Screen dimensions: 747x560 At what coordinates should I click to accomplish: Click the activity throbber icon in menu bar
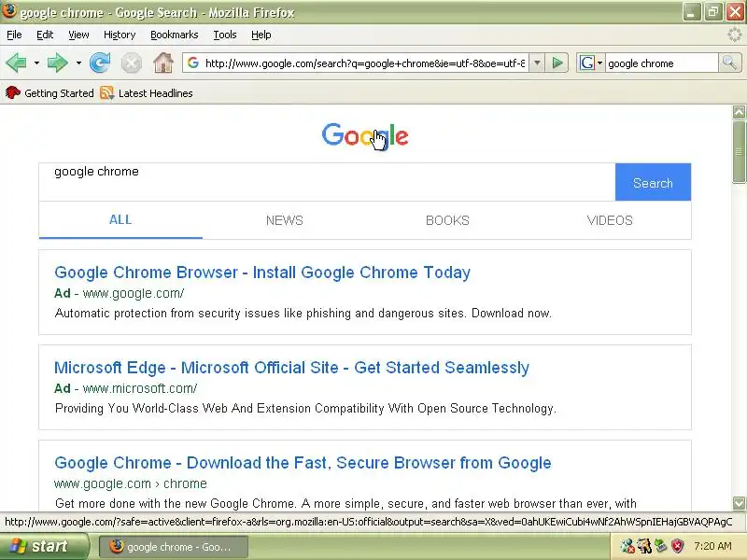735,35
